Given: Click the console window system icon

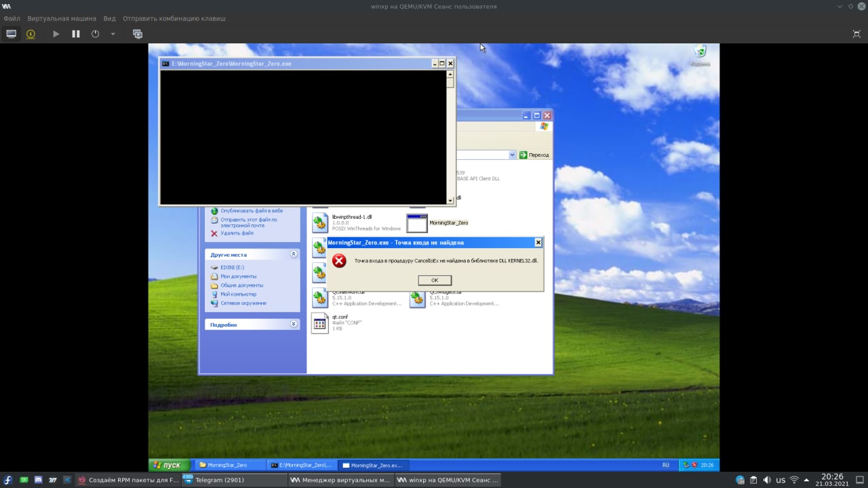Looking at the screenshot, I should [165, 64].
